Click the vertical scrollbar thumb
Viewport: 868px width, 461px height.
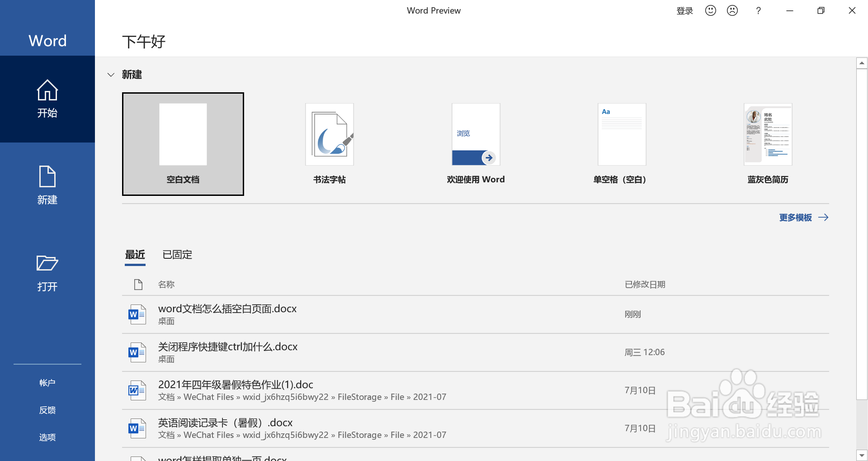862,234
